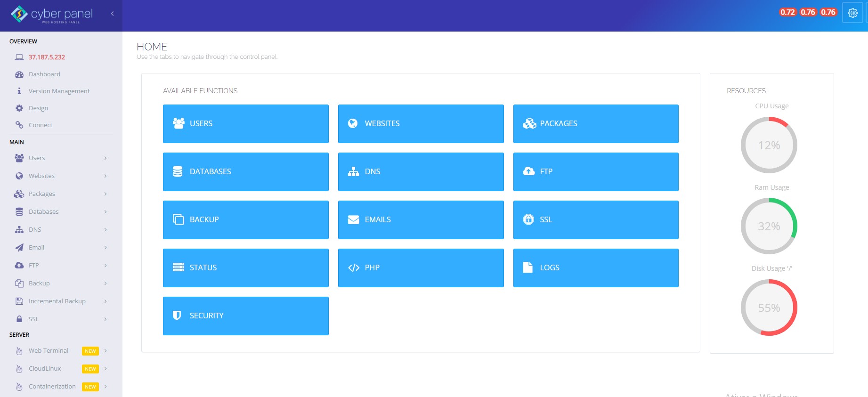Expand the FTP submenu chevron

[x=105, y=266]
